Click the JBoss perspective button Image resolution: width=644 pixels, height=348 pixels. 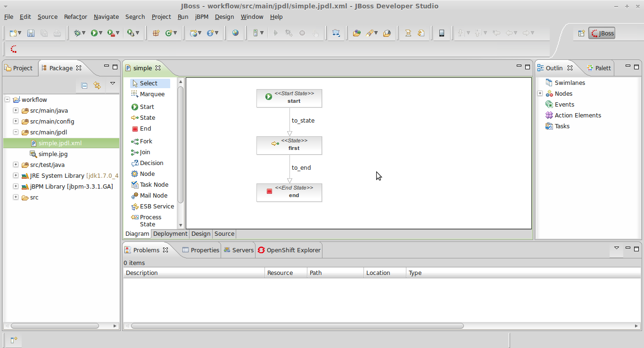pyautogui.click(x=602, y=33)
